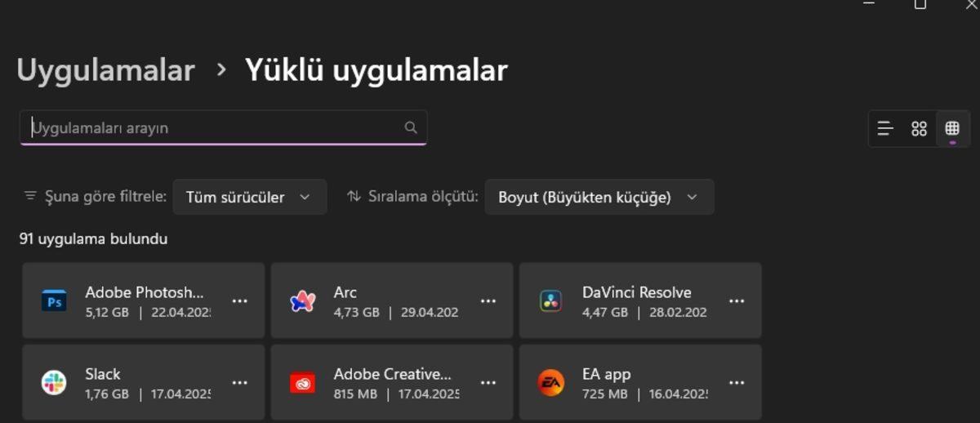Open more options for Arc

(488, 301)
